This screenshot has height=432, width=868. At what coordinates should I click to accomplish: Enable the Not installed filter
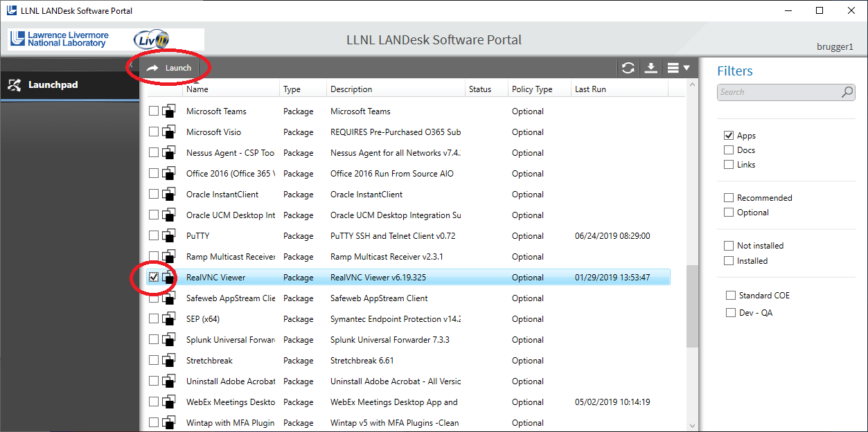click(729, 245)
